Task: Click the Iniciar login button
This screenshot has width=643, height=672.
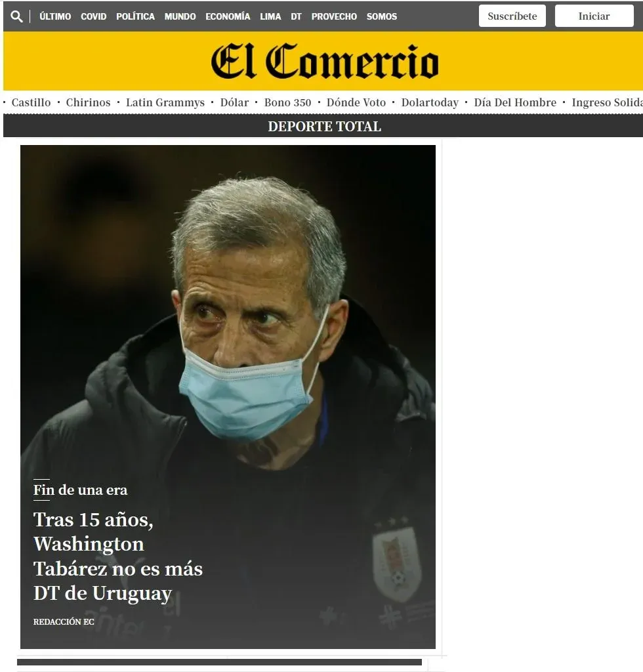Action: 594,16
